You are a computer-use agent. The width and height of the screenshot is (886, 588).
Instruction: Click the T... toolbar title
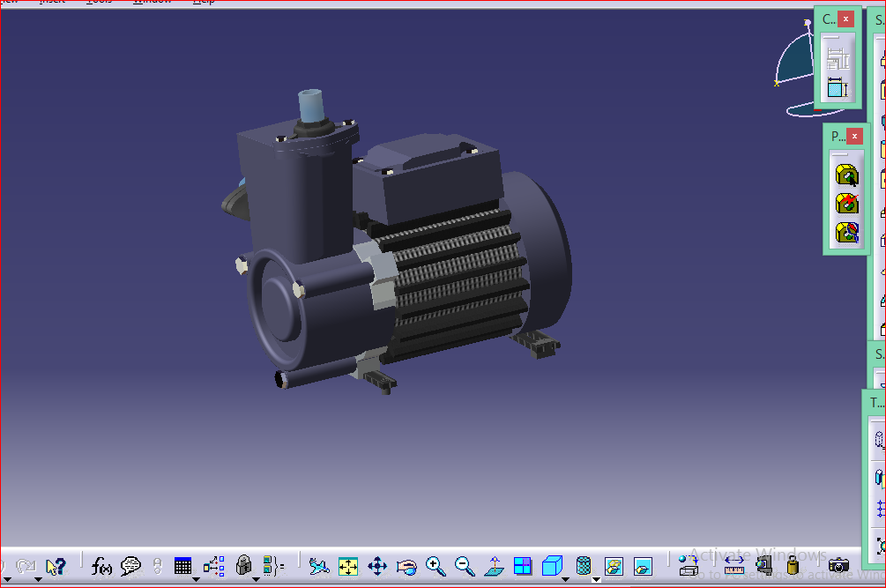click(x=876, y=403)
